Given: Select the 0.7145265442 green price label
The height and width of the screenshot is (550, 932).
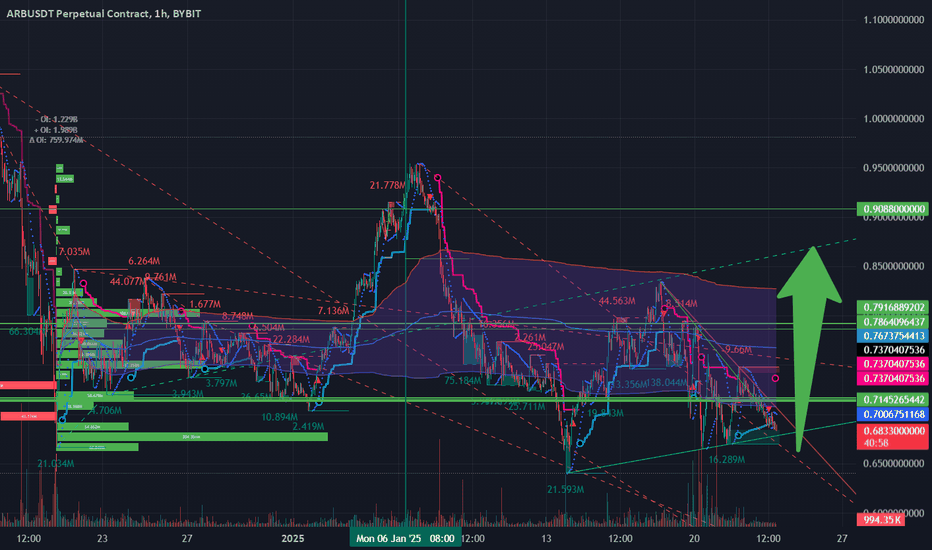Looking at the screenshot, I should [893, 400].
